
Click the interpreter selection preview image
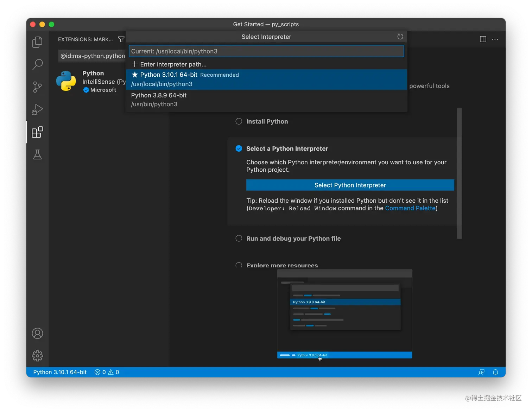click(344, 314)
